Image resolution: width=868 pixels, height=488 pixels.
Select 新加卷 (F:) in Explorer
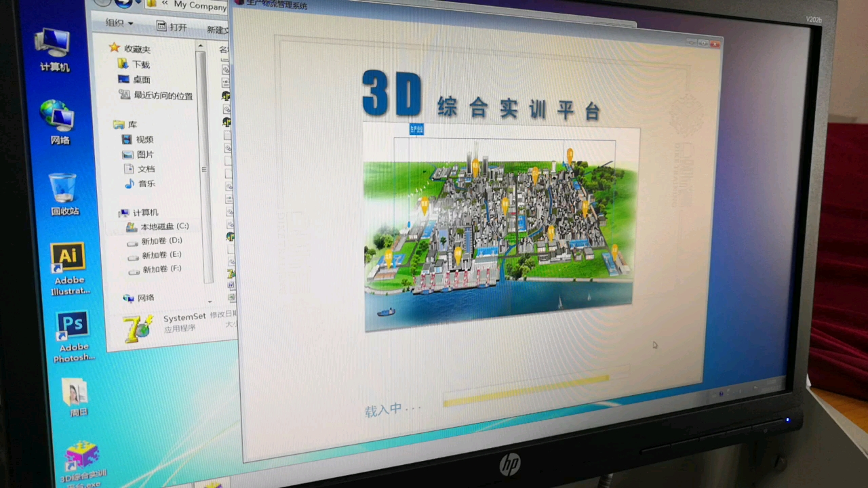pyautogui.click(x=155, y=269)
